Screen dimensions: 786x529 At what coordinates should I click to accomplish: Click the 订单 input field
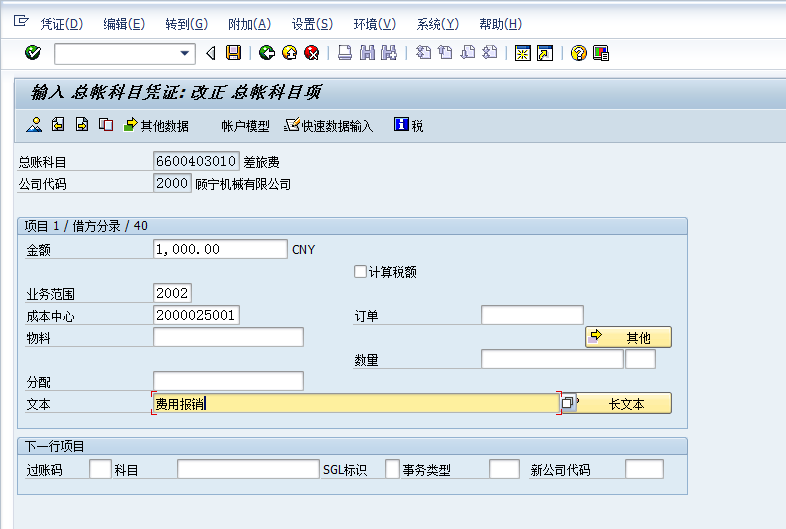(532, 315)
